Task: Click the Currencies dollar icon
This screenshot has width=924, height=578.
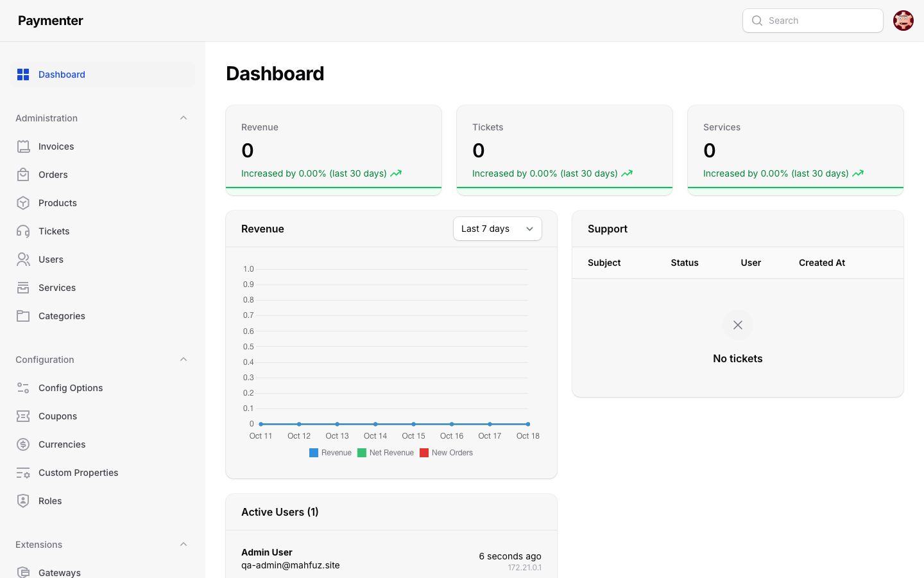Action: [x=23, y=444]
